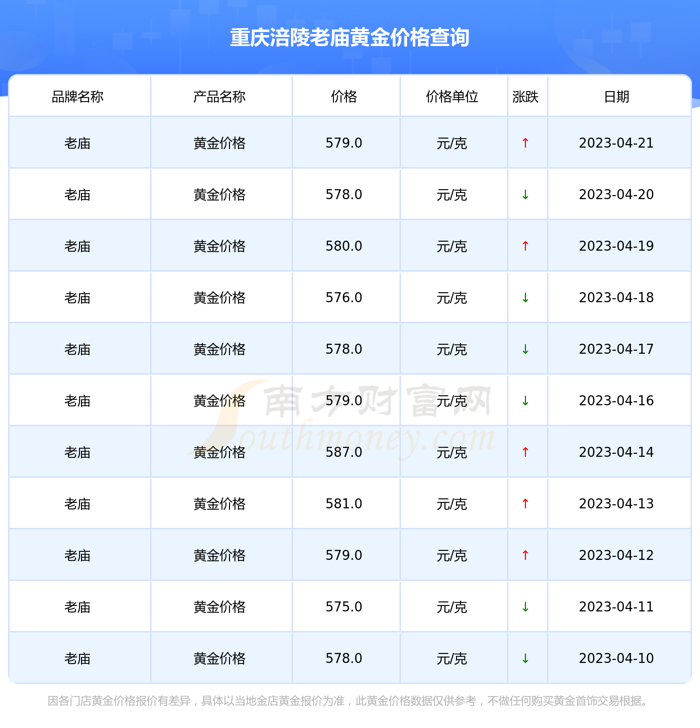Click the green down arrow for 2023-04-11
700x728 pixels.
(525, 607)
